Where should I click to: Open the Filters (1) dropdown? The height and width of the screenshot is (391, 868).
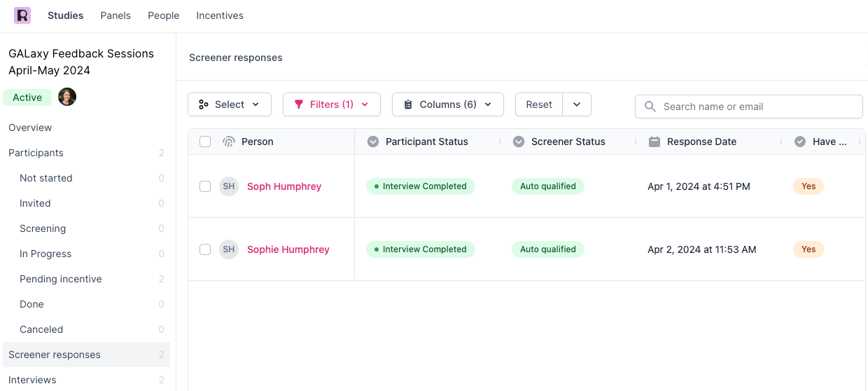click(x=332, y=104)
